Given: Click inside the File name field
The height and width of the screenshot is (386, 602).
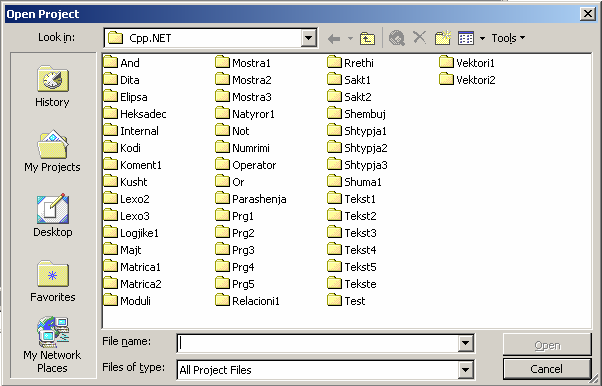Looking at the screenshot, I should [x=318, y=343].
